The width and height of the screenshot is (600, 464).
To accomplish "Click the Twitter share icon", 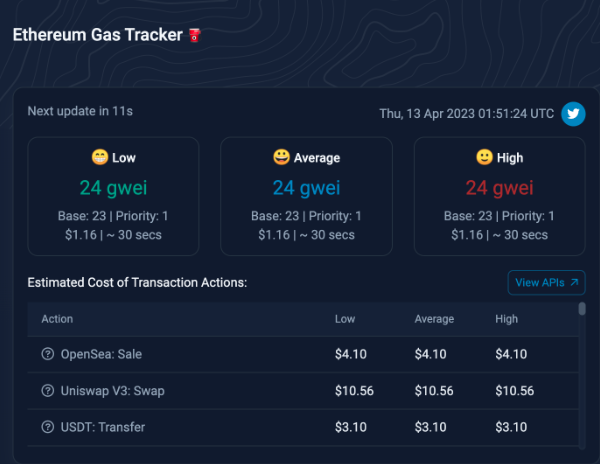I will [573, 113].
